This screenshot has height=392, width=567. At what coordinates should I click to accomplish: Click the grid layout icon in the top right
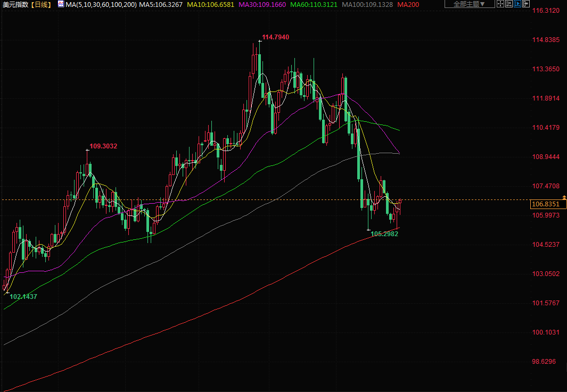(x=499, y=4)
